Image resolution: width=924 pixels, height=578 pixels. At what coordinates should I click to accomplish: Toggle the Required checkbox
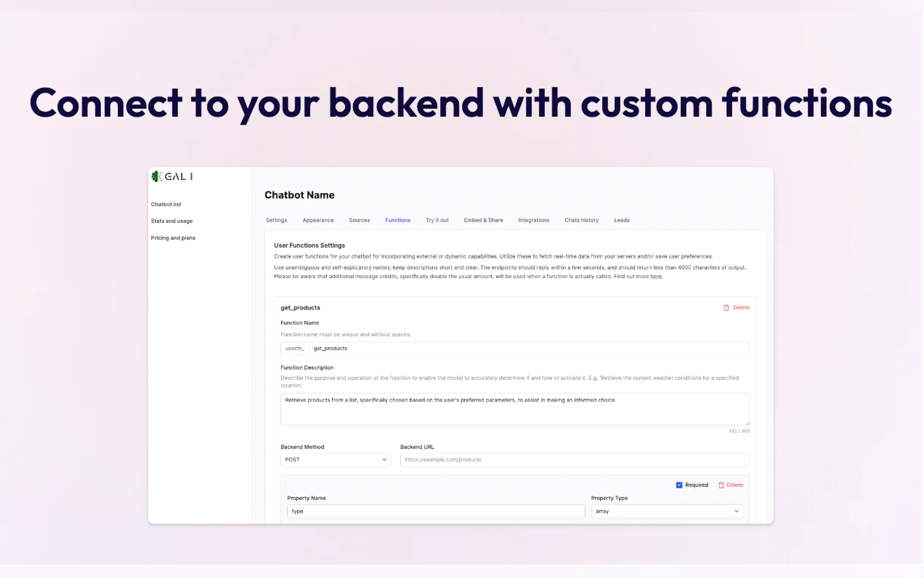point(679,485)
